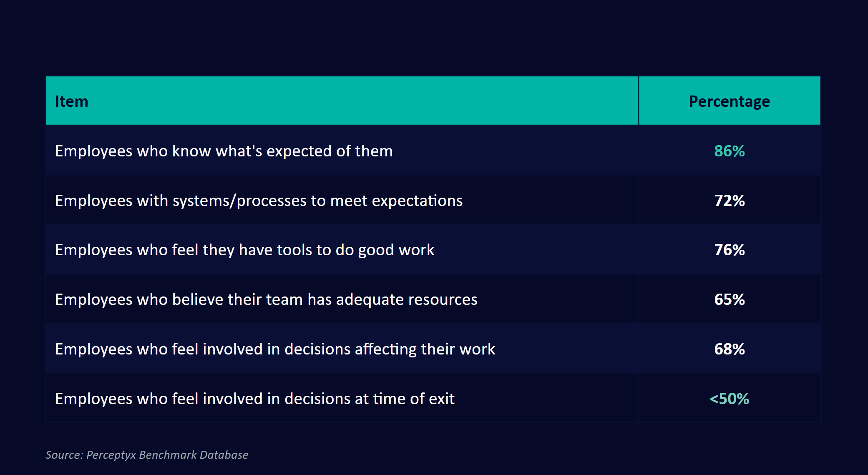Click the 72% percentage cell
Viewport: 868px width, 475px height.
coord(729,201)
